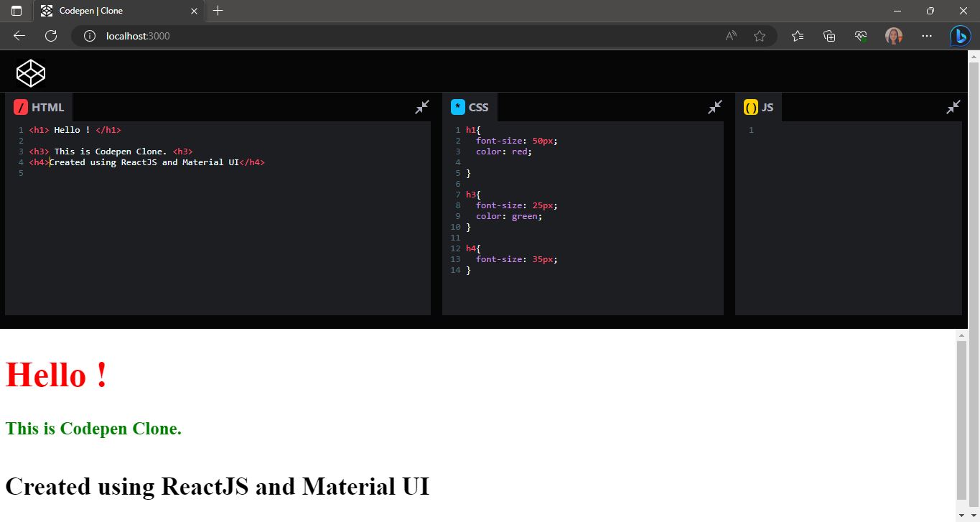Viewport: 980px width, 522px height.
Task: Collapse the CSS editor panel
Action: (x=715, y=107)
